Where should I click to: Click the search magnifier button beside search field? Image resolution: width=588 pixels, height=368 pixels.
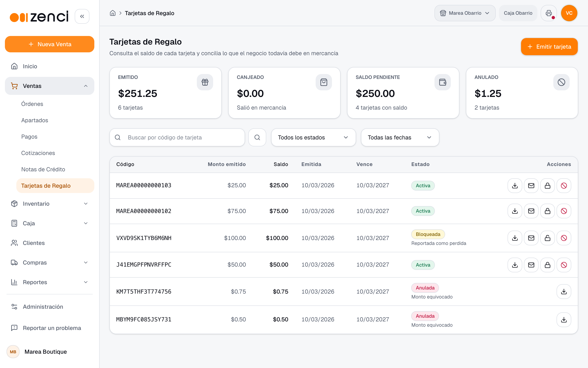(257, 138)
